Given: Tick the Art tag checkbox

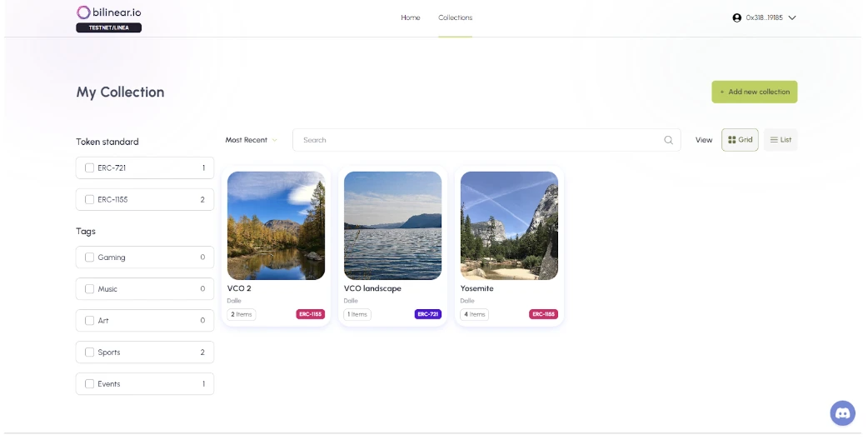Looking at the screenshot, I should (89, 321).
